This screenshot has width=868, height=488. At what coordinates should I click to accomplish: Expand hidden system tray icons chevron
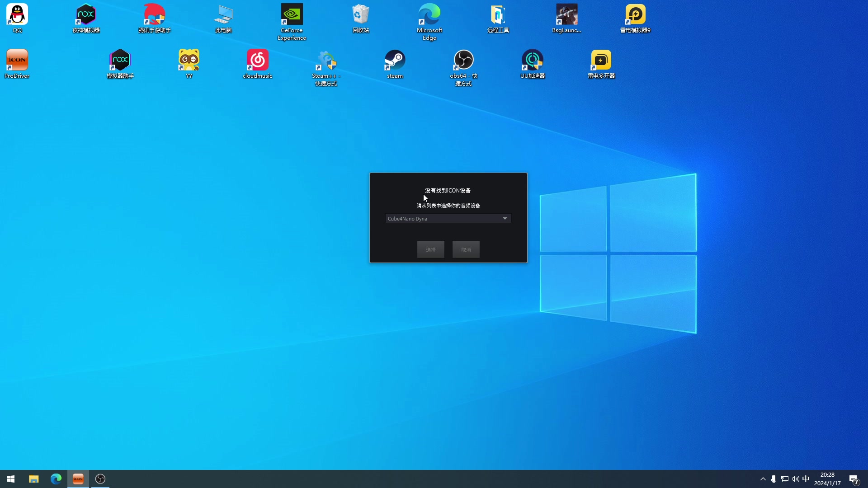click(x=763, y=479)
